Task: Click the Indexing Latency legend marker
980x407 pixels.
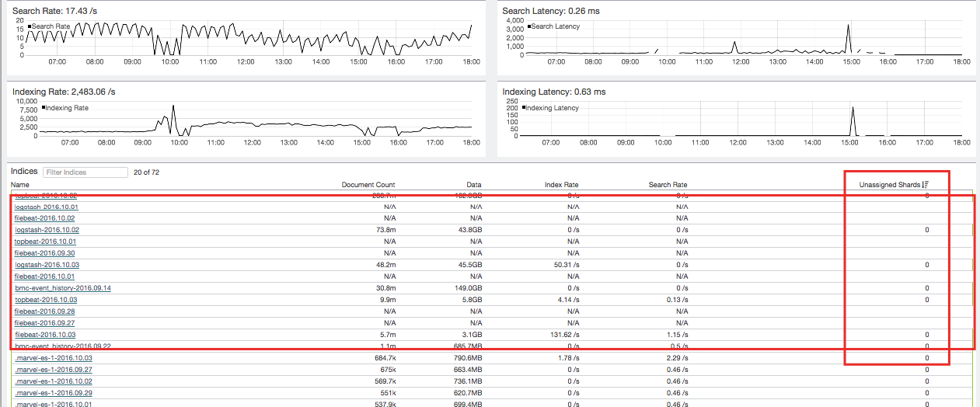Action: 525,108
